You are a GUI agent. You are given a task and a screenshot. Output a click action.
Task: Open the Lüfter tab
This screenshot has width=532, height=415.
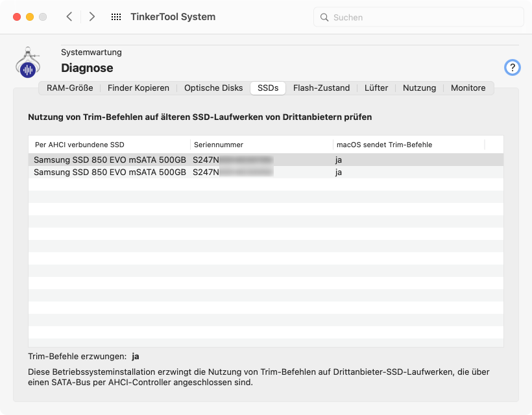376,88
